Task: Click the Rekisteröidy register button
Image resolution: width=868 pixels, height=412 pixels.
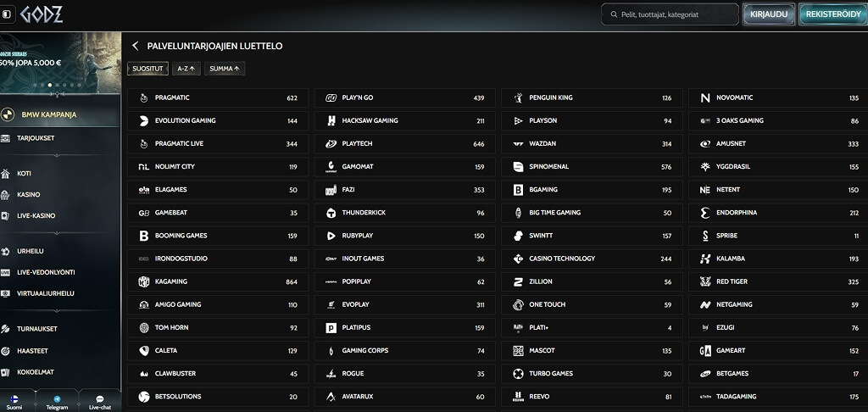Action: [x=833, y=14]
